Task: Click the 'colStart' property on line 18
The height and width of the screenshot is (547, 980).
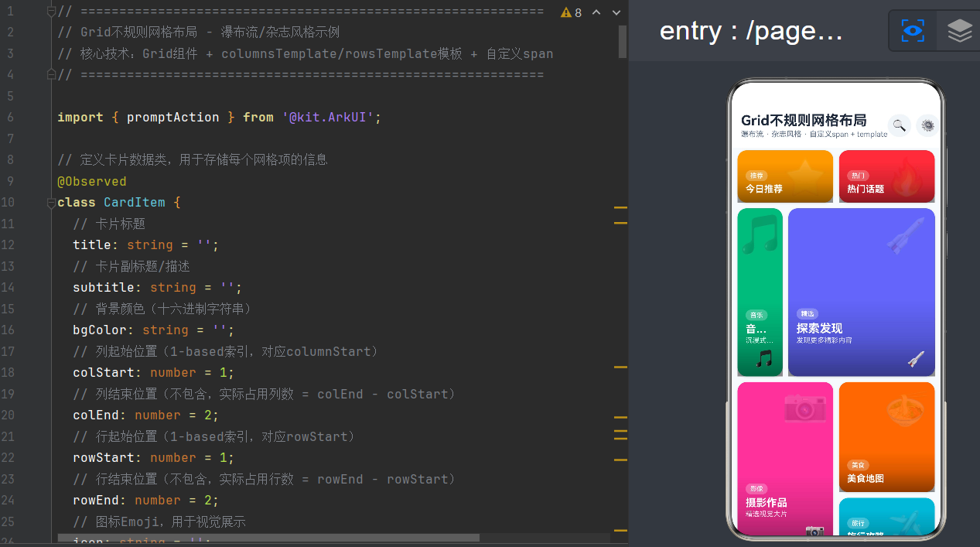Action: click(x=104, y=372)
